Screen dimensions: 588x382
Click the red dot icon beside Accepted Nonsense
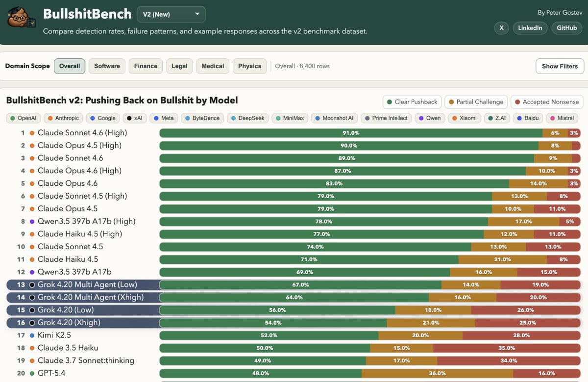point(518,102)
